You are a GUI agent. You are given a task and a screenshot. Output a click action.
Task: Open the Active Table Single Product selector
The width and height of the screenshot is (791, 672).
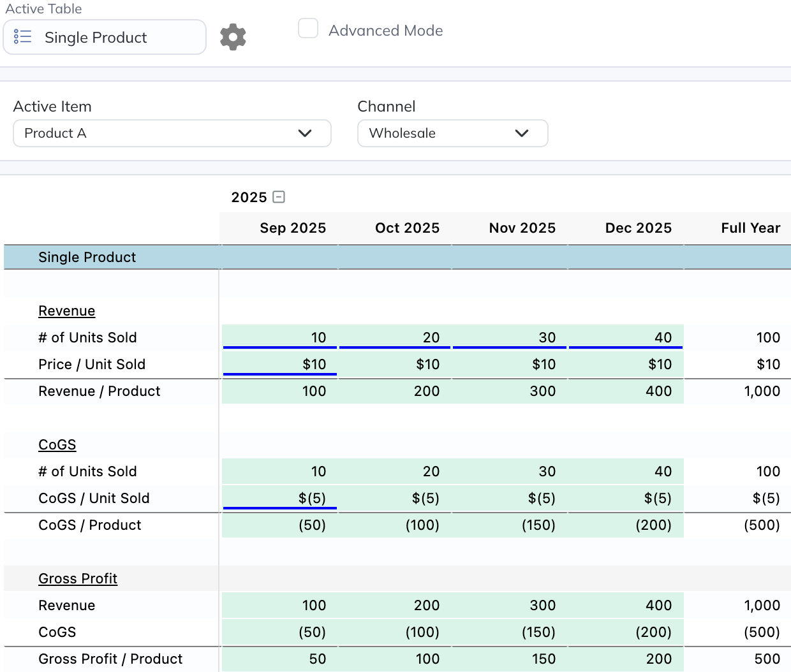click(105, 37)
